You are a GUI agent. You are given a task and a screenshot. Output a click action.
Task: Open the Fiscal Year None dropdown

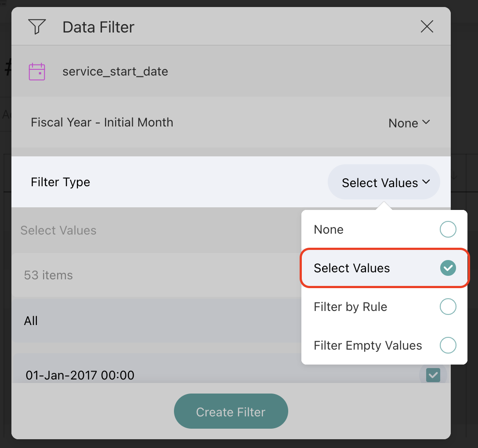[x=409, y=123]
